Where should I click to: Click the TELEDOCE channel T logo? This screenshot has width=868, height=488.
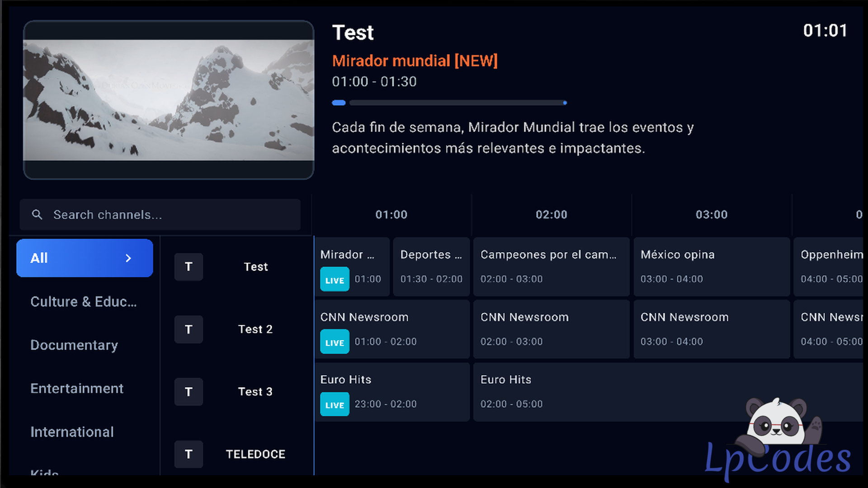(189, 454)
